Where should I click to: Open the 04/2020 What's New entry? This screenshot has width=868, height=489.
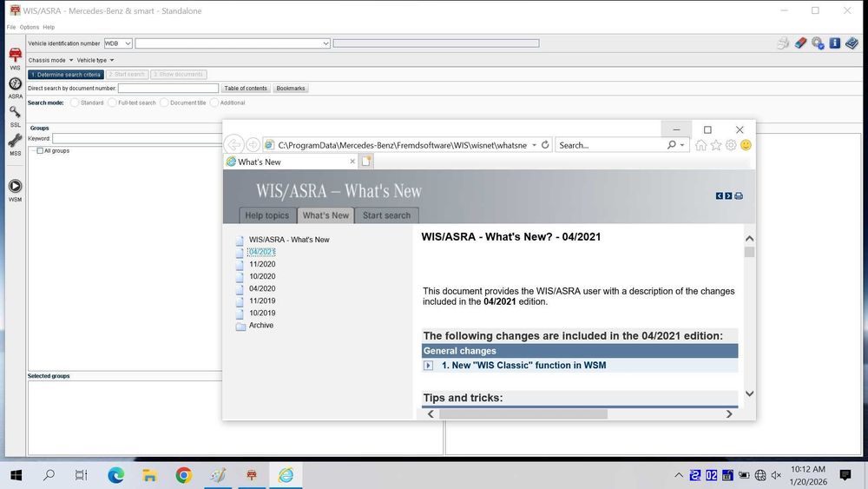(x=262, y=288)
